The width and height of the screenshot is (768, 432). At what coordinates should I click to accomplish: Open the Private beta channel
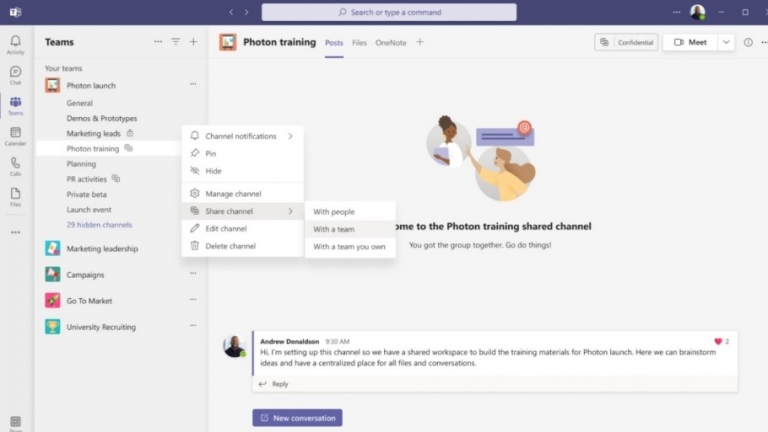point(87,194)
